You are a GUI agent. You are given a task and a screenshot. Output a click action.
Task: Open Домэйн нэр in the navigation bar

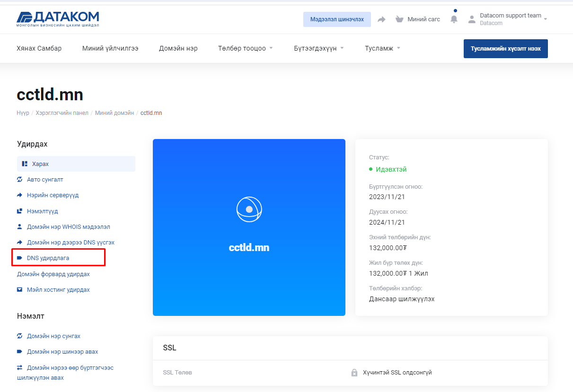tap(178, 48)
